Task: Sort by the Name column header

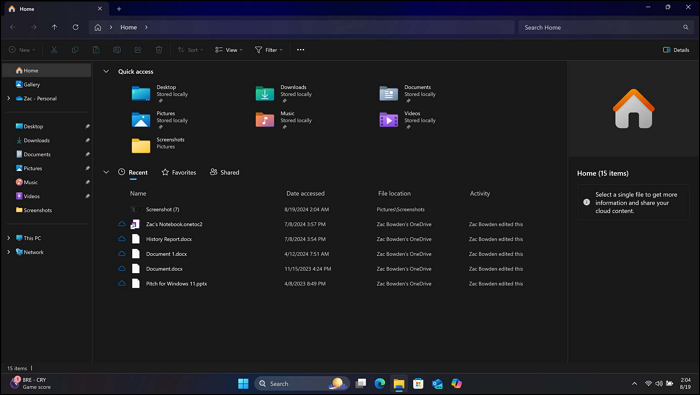Action: coord(138,193)
